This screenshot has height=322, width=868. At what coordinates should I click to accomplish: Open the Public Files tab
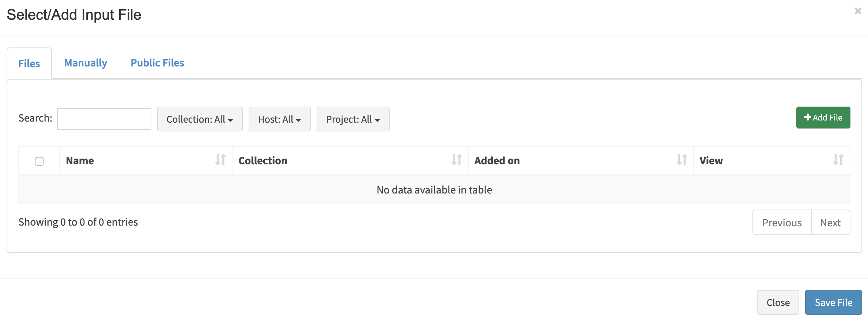(158, 63)
